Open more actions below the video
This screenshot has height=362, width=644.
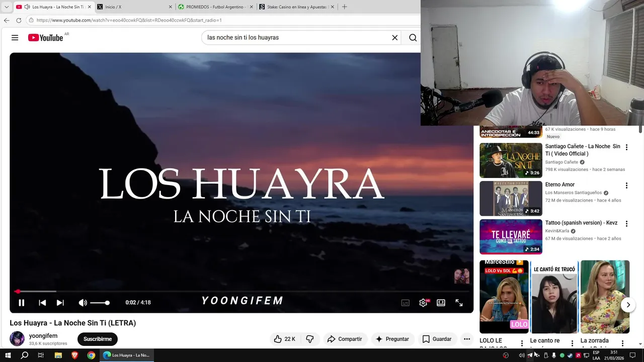click(467, 339)
